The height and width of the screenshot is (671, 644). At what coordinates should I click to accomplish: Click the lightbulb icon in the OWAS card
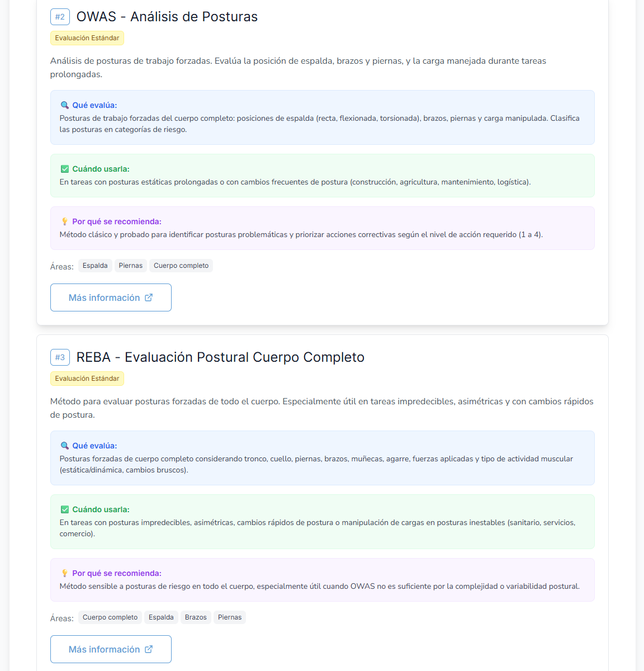(x=64, y=221)
